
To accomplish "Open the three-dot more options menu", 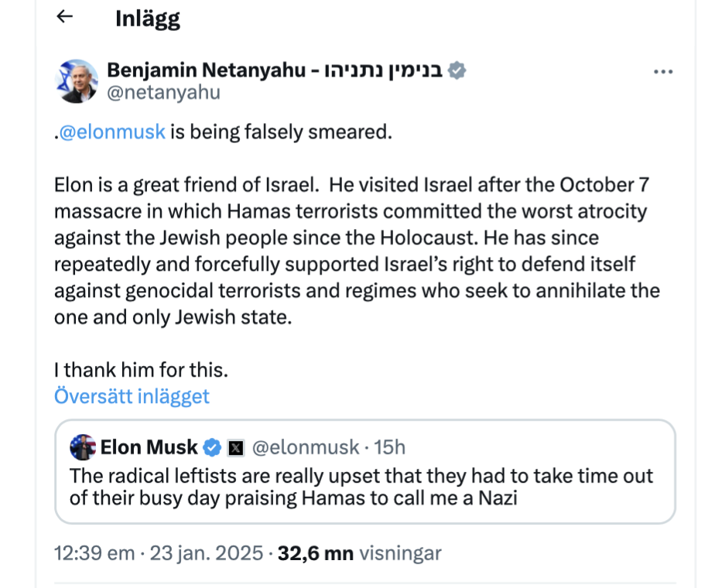I will click(x=663, y=72).
